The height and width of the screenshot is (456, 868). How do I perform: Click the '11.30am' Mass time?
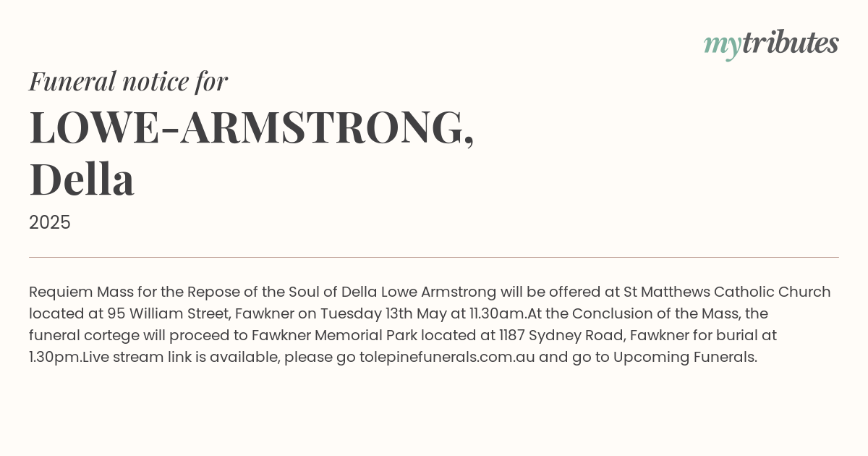(x=496, y=314)
